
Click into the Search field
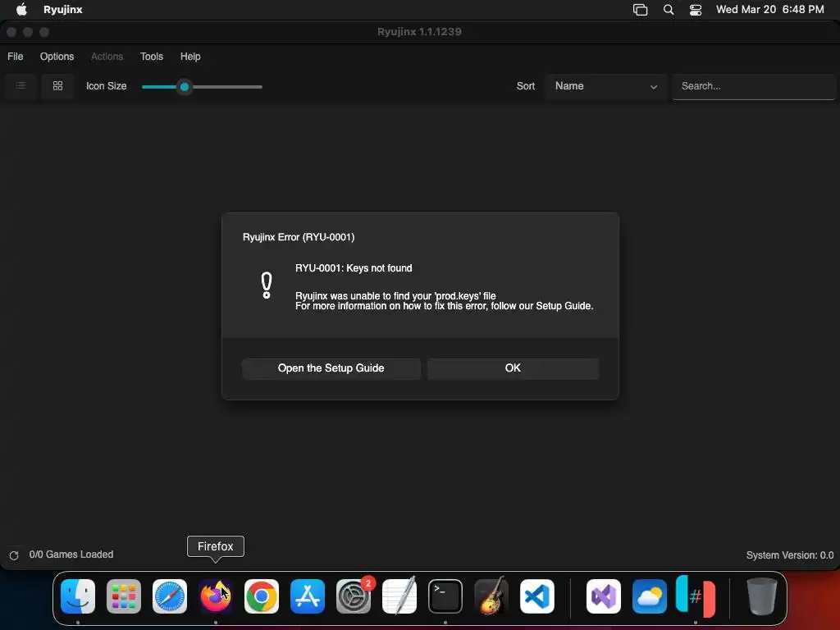(753, 86)
